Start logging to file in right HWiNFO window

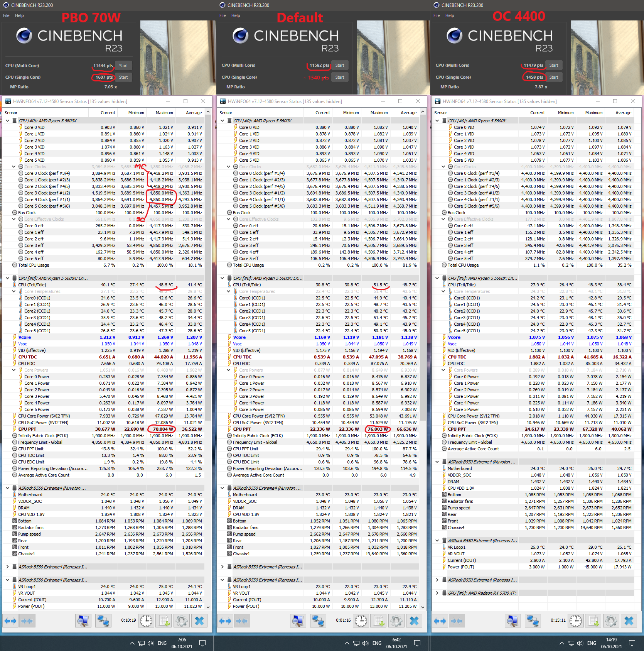(593, 621)
